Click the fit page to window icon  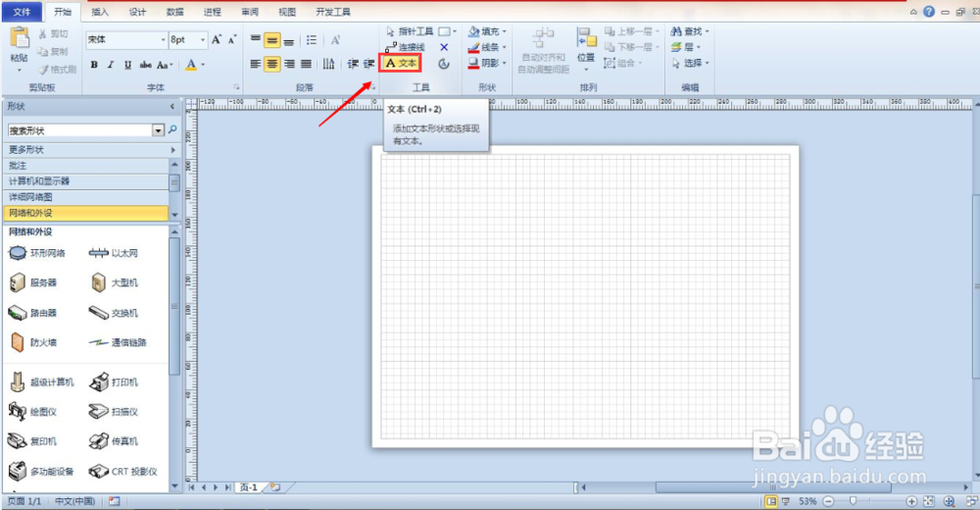pyautogui.click(x=929, y=501)
